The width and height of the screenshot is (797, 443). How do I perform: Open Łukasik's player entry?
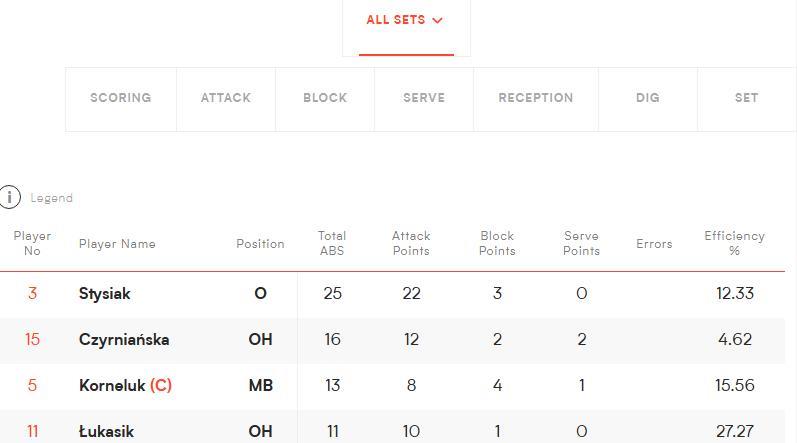[106, 432]
